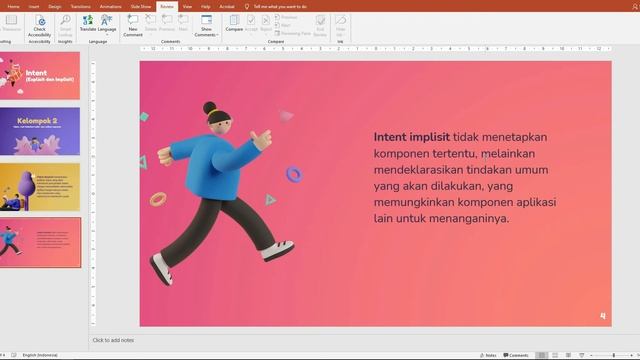Click the English (Indonesia) language status
This screenshot has width=640, height=360.
[x=40, y=355]
